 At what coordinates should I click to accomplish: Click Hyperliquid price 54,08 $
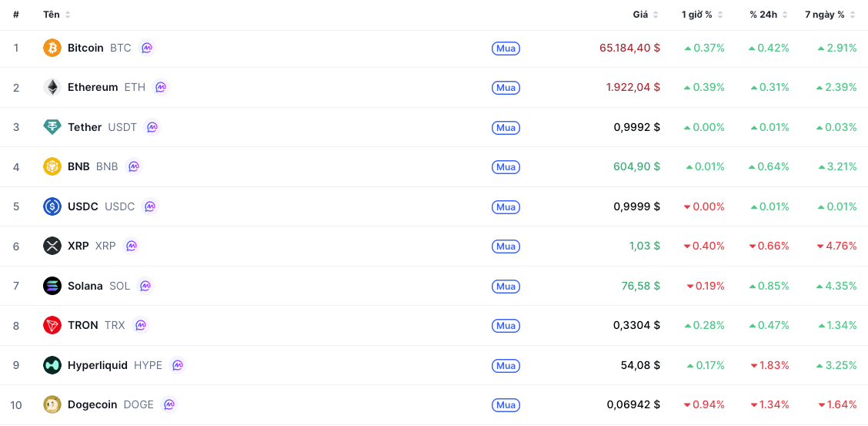tap(640, 365)
